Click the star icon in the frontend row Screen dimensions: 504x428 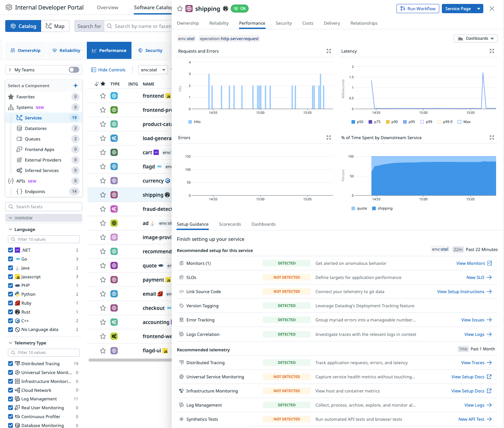tap(103, 96)
